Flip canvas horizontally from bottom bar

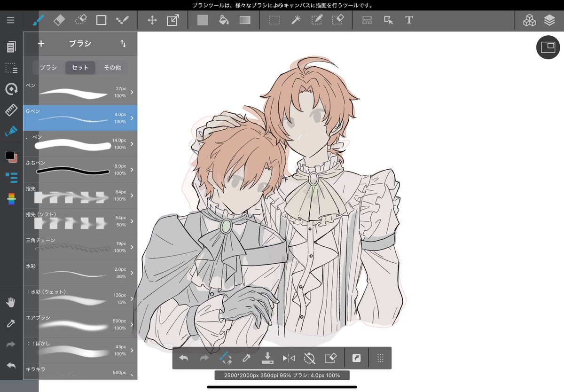click(x=289, y=358)
